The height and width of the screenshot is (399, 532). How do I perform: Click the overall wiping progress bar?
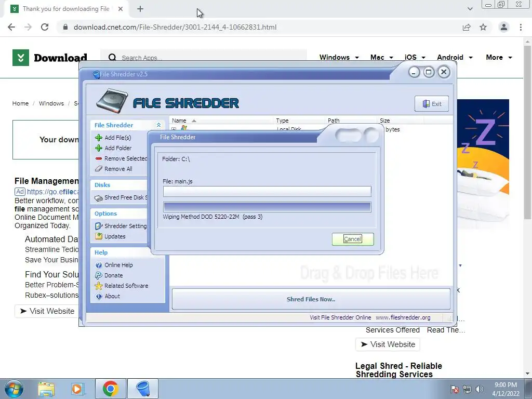(267, 207)
